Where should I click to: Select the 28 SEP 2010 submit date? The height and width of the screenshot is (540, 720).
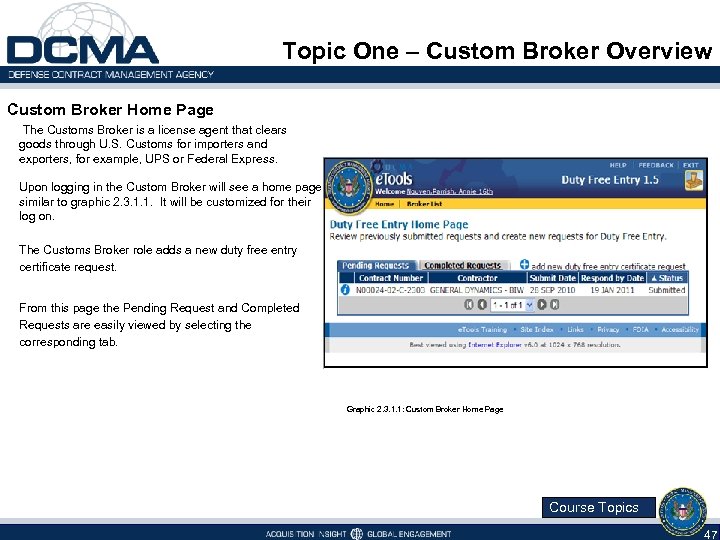(552, 290)
